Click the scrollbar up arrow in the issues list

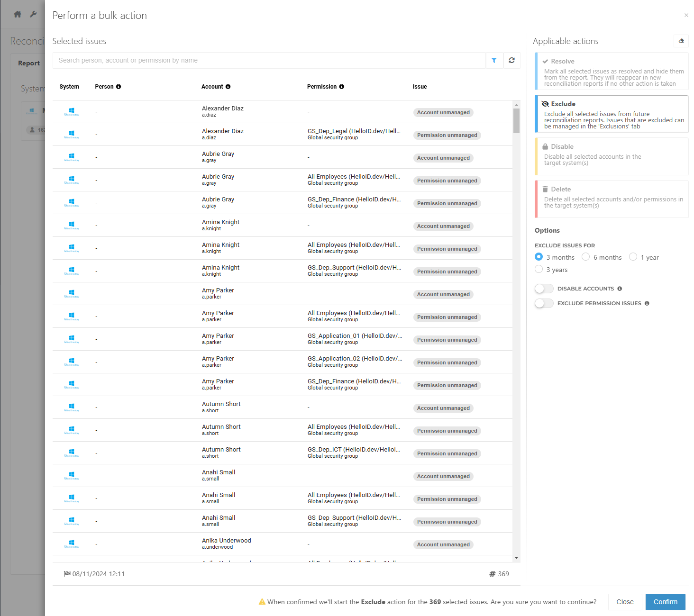[516, 104]
